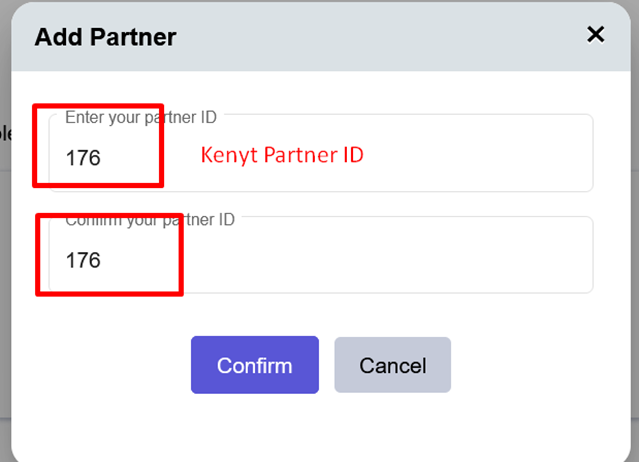Click dimmed backdrop right of the dialog
The image size is (639, 462).
pyautogui.click(x=635, y=285)
